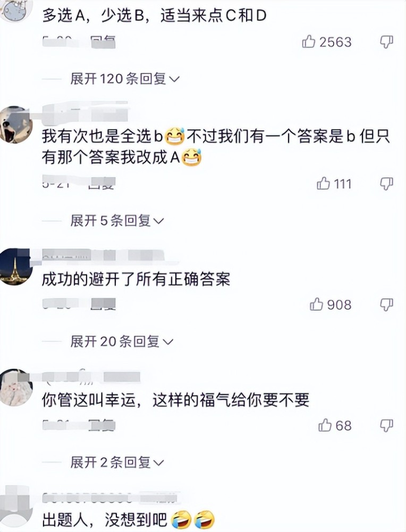Expand 展开5条回复

[x=117, y=221]
